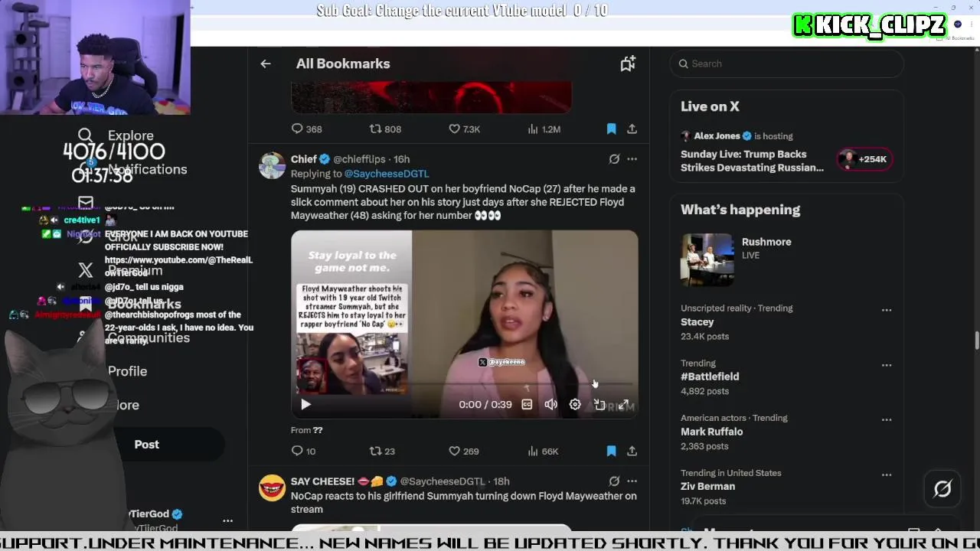Share Chief's post via share icon
980x551 pixels.
coord(632,451)
